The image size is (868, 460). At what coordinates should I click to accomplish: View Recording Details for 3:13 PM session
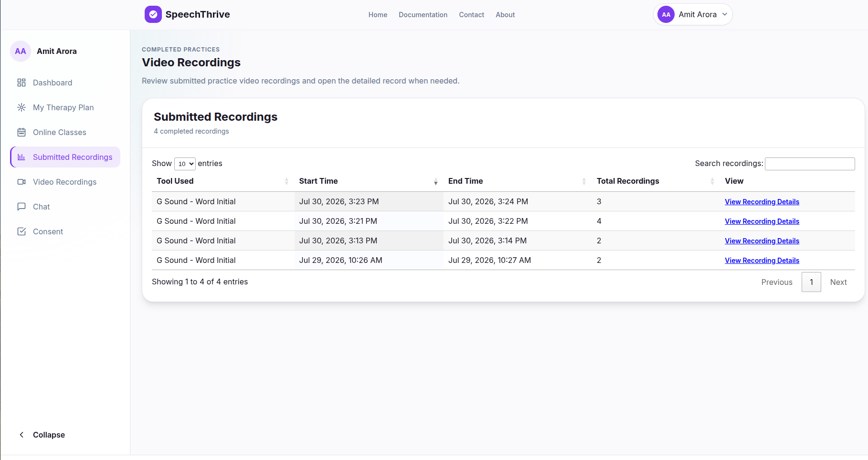762,241
